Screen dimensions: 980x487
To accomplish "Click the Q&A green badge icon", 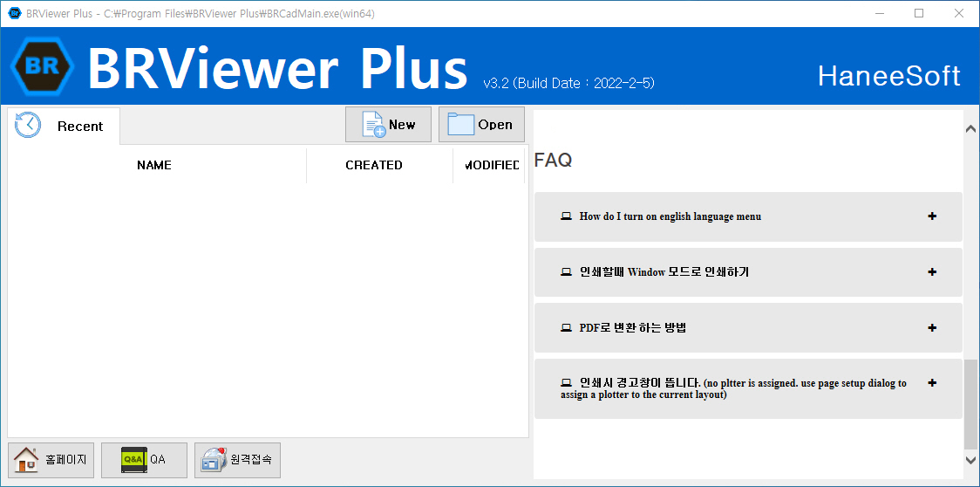I will (133, 460).
